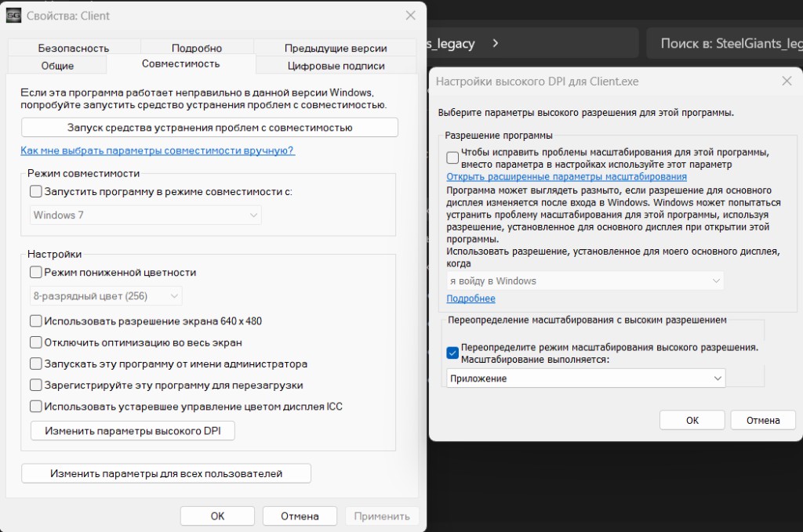Uncheck Переопределите режим масштабирования высокого разрешения
Viewport: 803px width, 532px height.
tap(452, 353)
